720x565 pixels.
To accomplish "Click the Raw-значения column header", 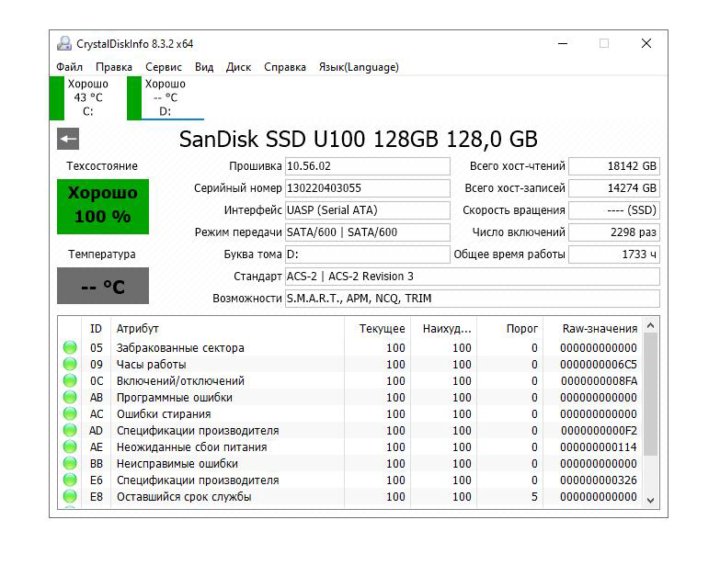I will (x=599, y=328).
